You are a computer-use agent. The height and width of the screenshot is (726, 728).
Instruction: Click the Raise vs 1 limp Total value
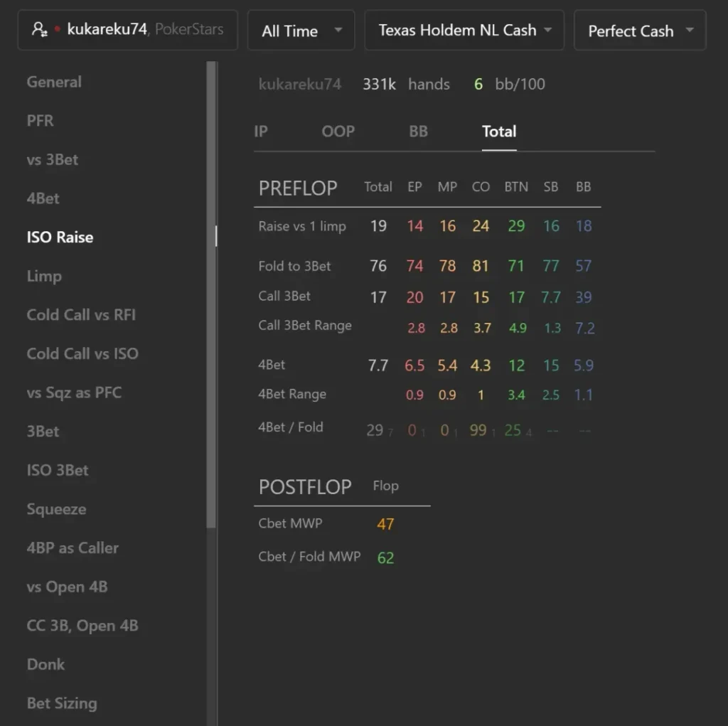(378, 226)
